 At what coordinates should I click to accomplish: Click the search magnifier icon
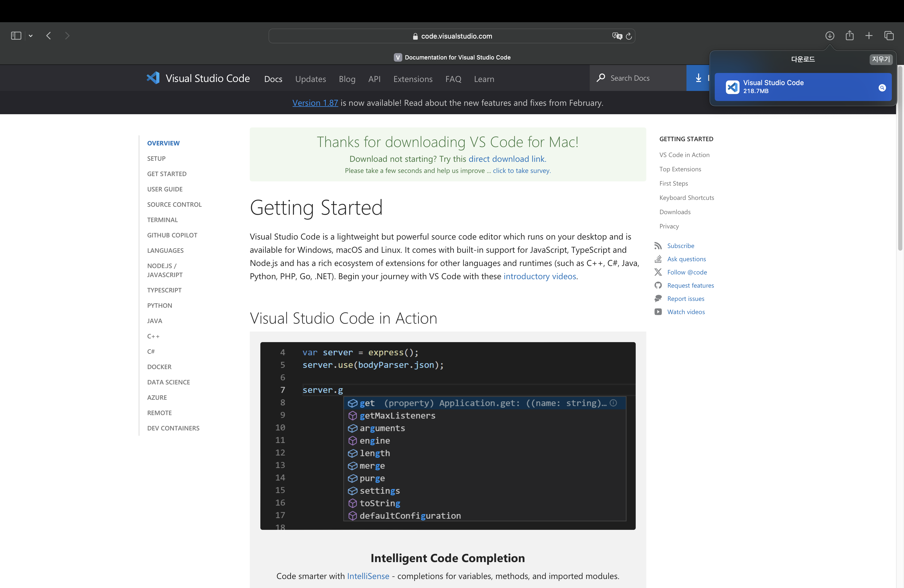click(601, 78)
